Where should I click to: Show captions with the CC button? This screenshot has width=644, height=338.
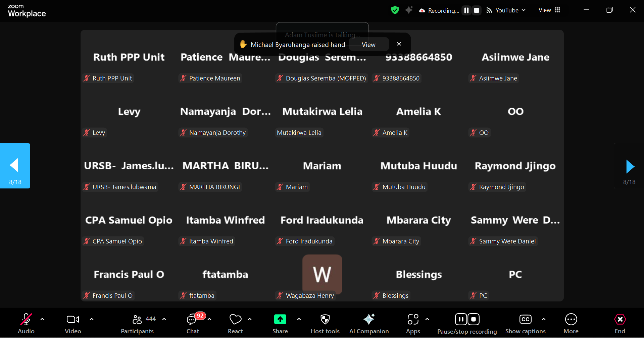(525, 320)
